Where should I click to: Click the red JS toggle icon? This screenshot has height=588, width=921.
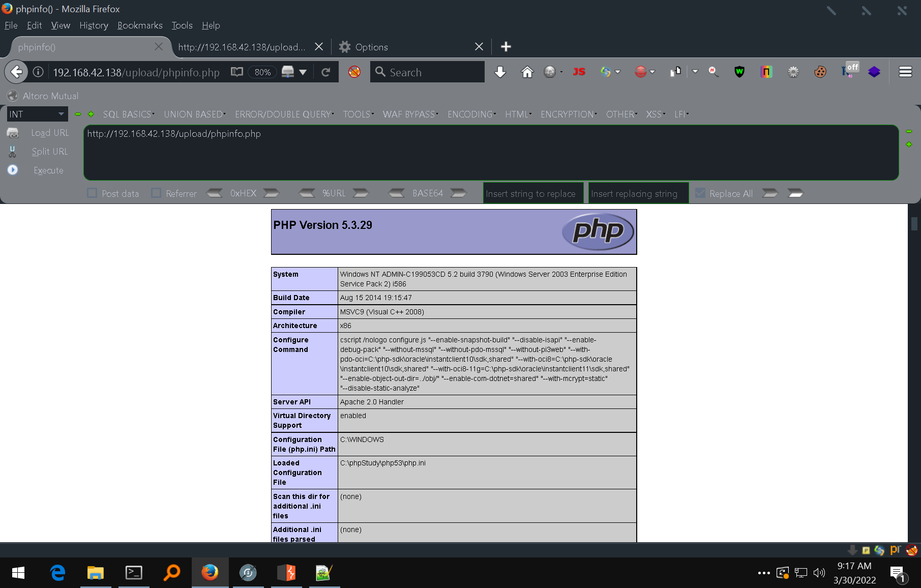pyautogui.click(x=579, y=72)
